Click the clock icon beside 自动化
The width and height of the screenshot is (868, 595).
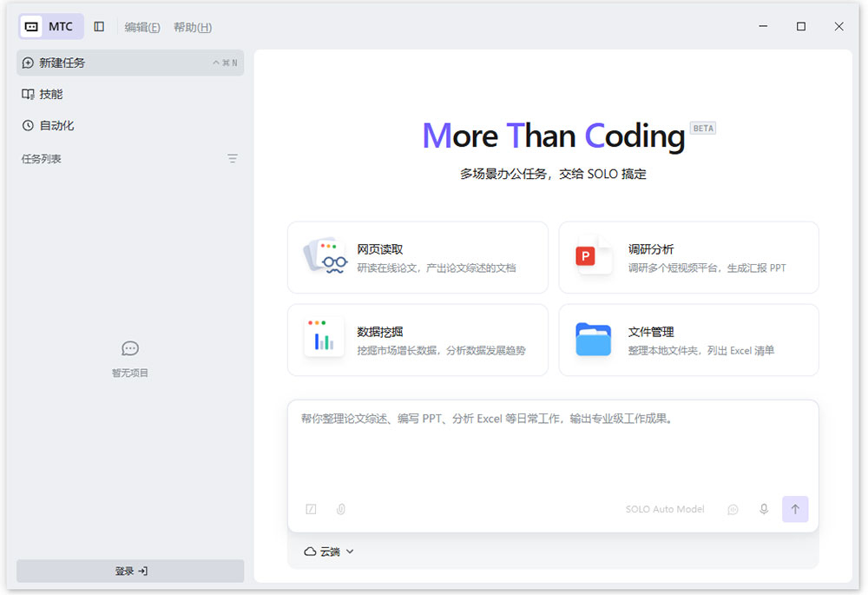tap(28, 126)
